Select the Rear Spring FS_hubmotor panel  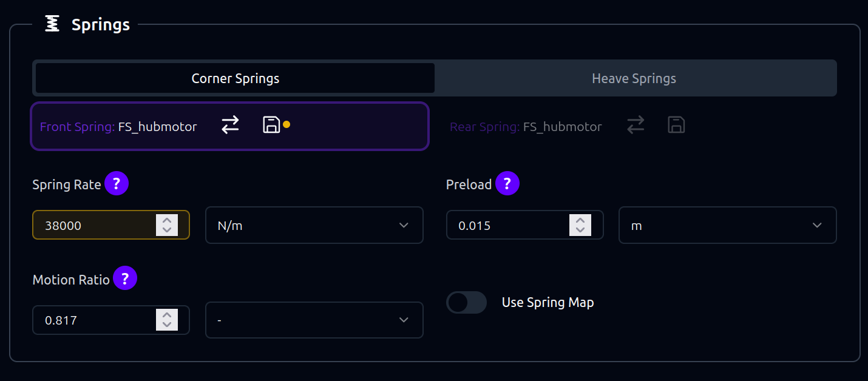point(525,127)
